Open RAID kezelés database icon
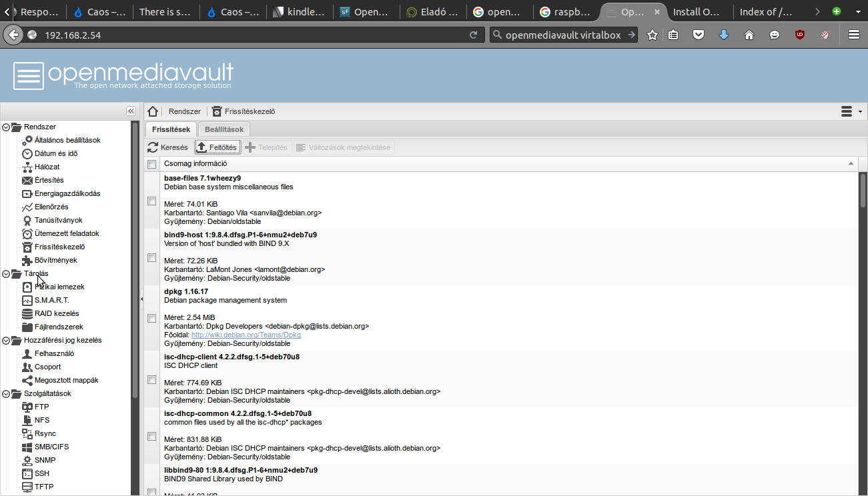 [27, 313]
